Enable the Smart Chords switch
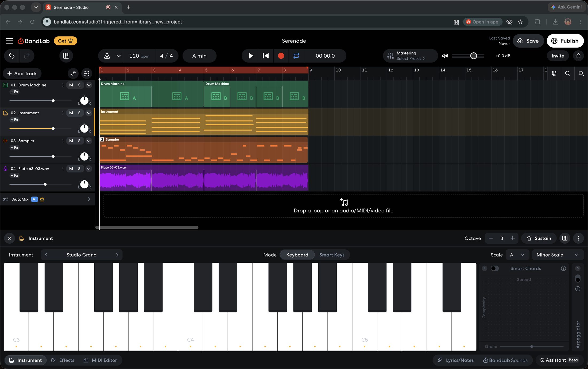 (x=495, y=268)
